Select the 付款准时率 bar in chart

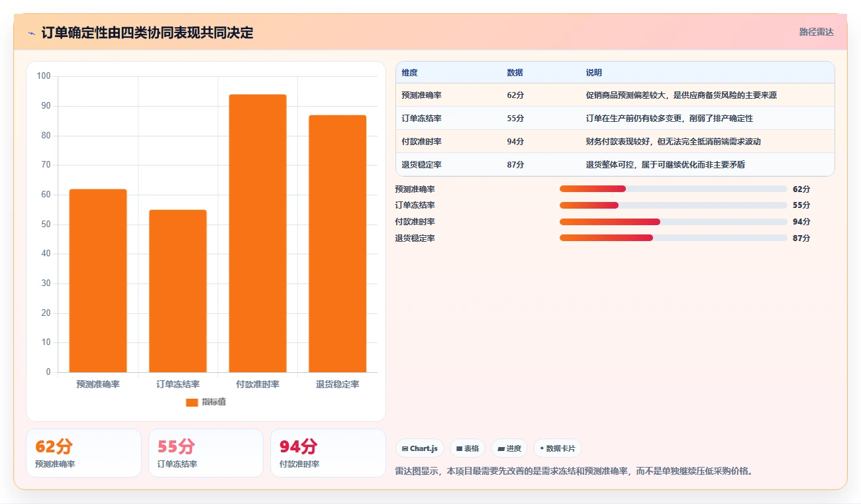pyautogui.click(x=258, y=233)
